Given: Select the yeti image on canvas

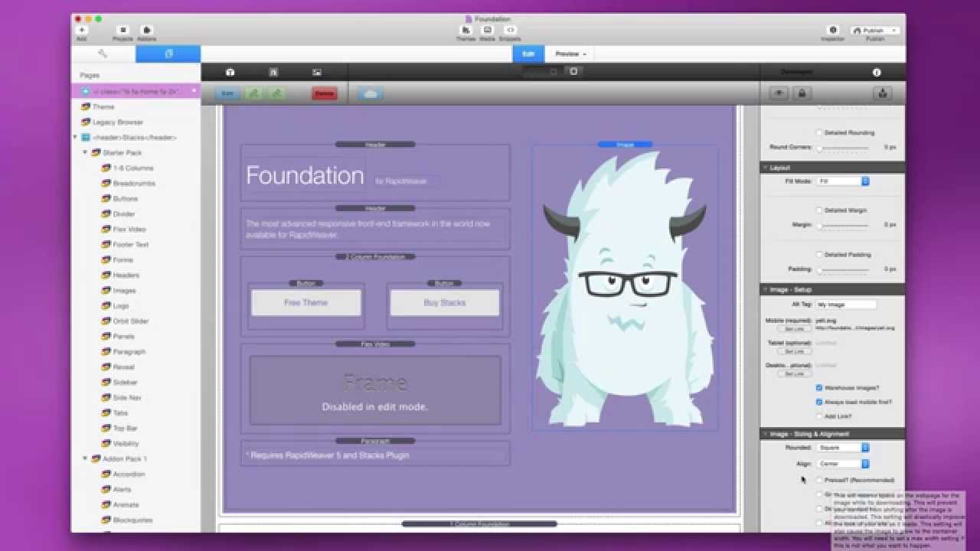Looking at the screenshot, I should tap(625, 287).
